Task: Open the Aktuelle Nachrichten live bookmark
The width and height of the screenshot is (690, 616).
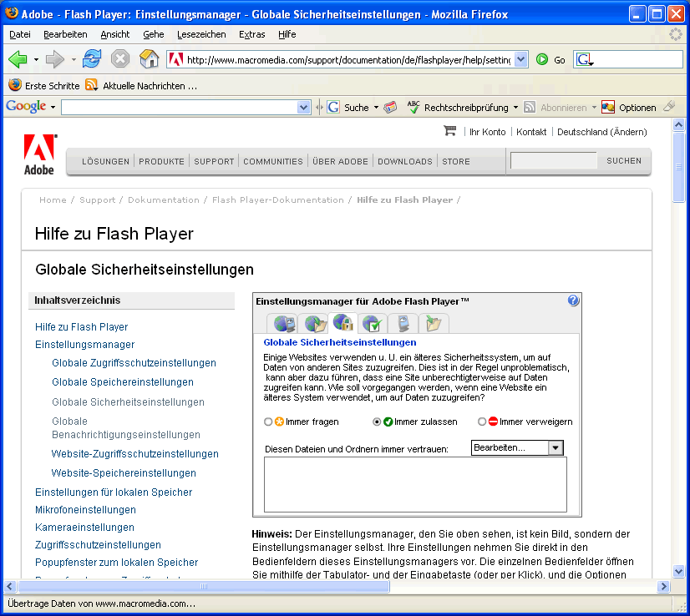Action: [x=141, y=86]
